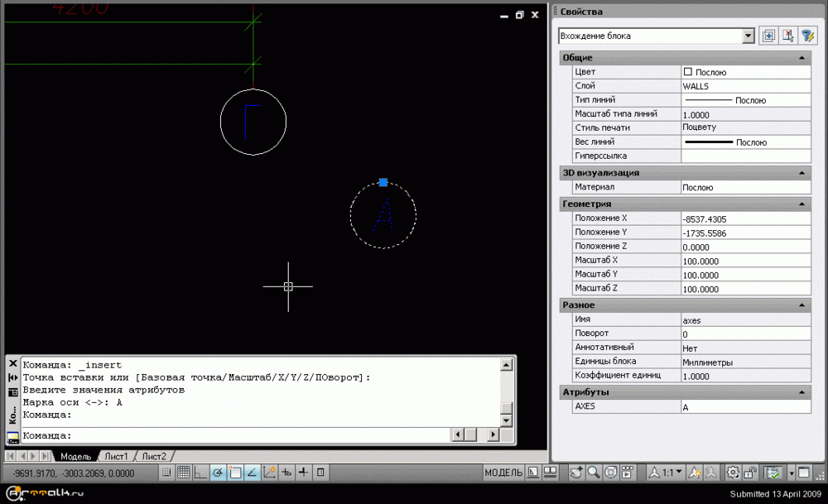Click the Положение X value -8537.4305
The width and height of the screenshot is (828, 504).
(746, 218)
